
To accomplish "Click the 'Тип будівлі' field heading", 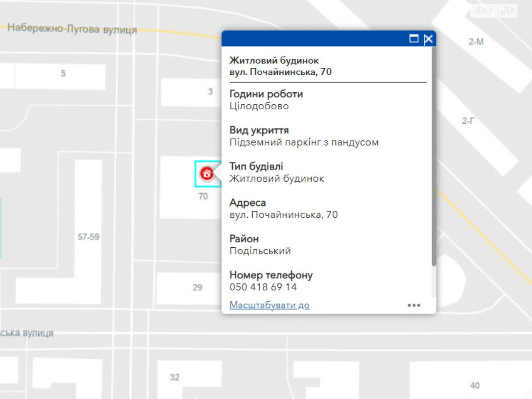I will point(256,166).
